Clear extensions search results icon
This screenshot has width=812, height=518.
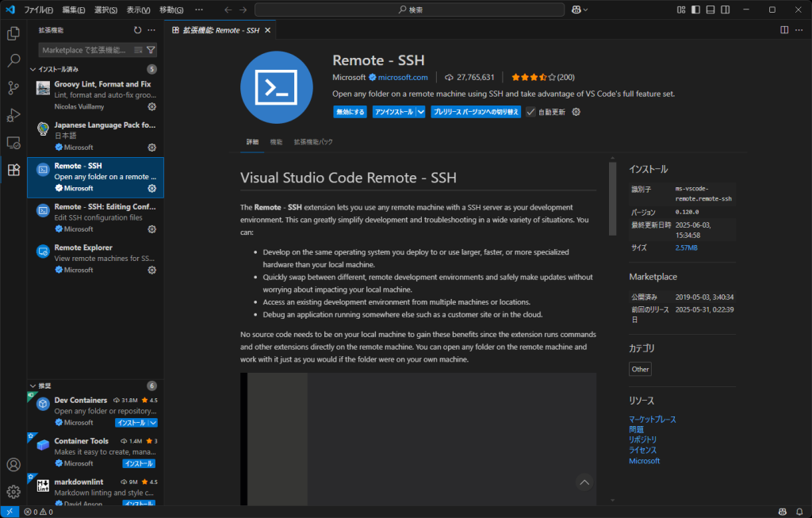(138, 50)
